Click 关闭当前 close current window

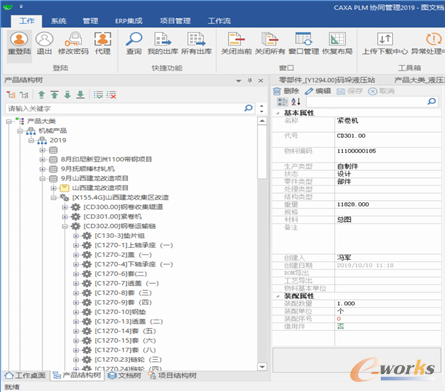pyautogui.click(x=236, y=44)
